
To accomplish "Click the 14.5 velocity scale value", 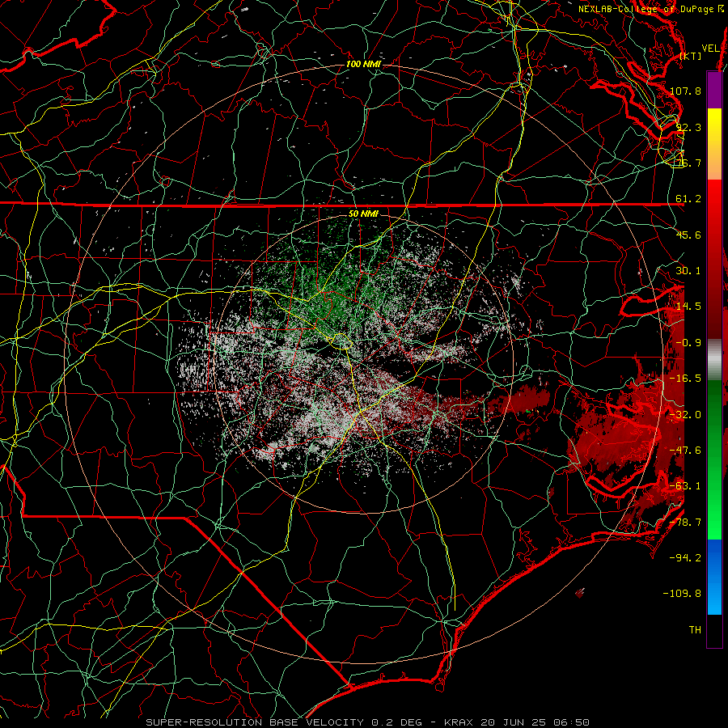I will pos(688,307).
